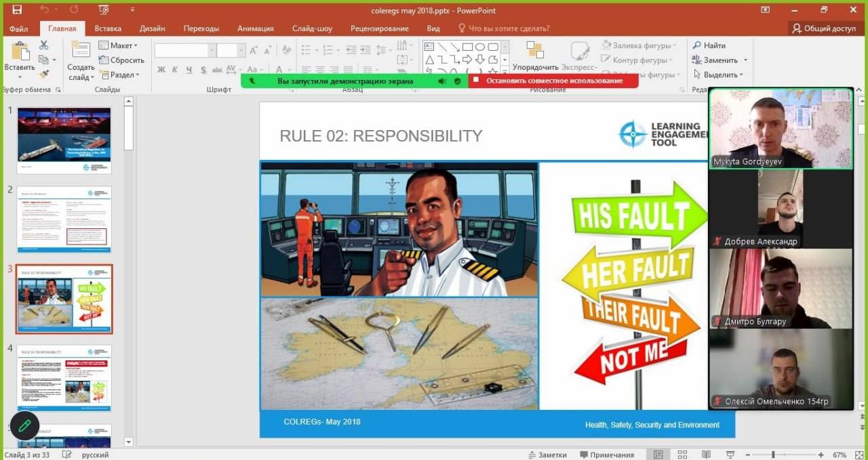Toggle underline Ч formatting
The width and height of the screenshot is (868, 460).
click(x=188, y=69)
